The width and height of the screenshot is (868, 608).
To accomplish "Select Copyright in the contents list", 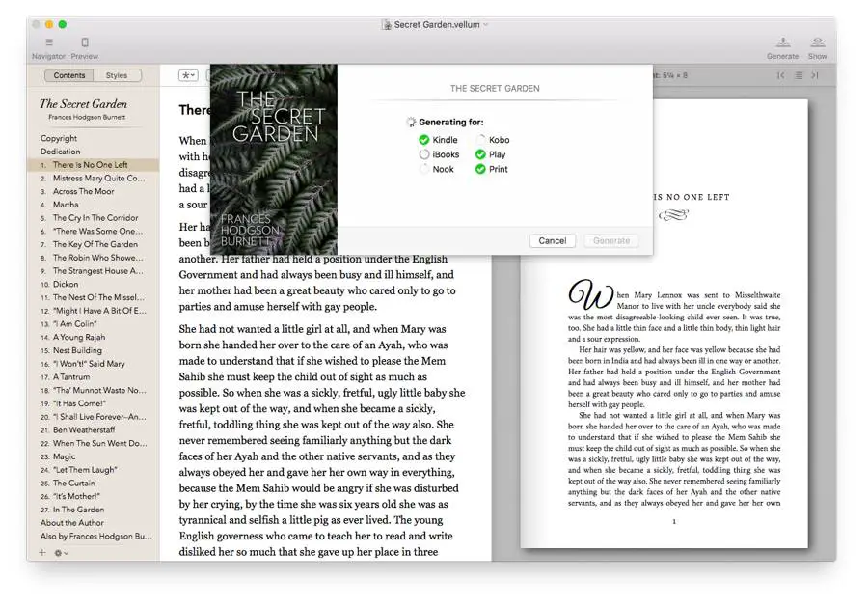I will (59, 138).
